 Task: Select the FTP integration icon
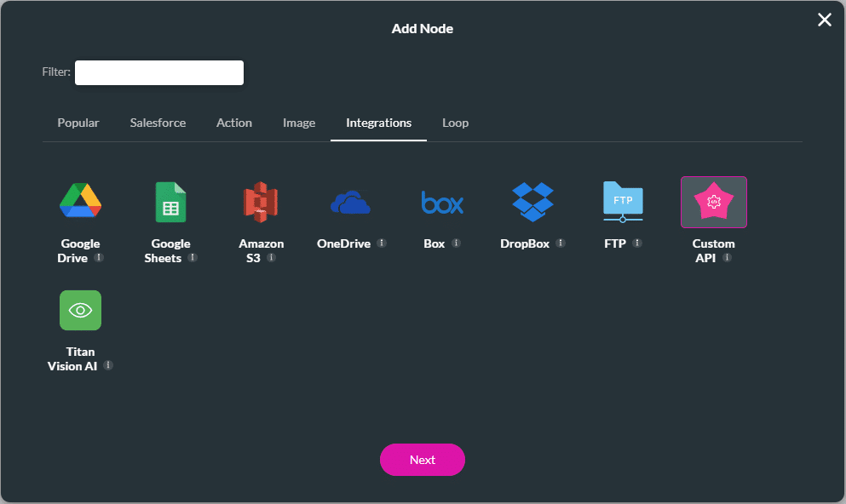(623, 202)
